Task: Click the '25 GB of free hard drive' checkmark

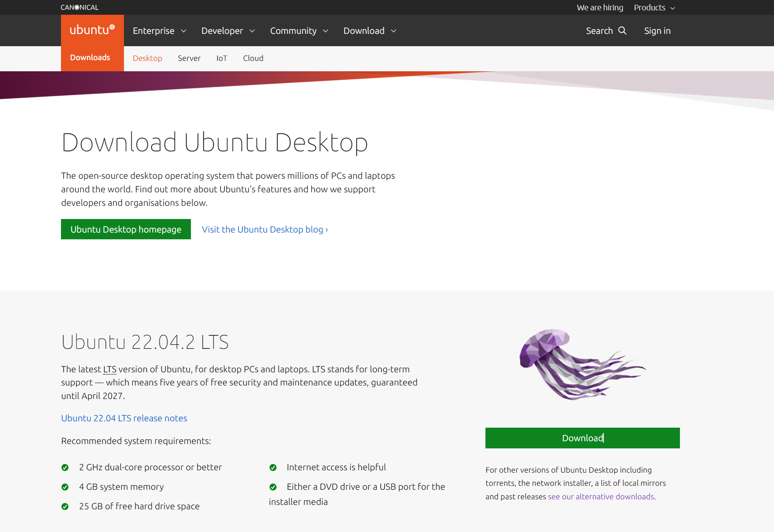Action: coord(65,507)
